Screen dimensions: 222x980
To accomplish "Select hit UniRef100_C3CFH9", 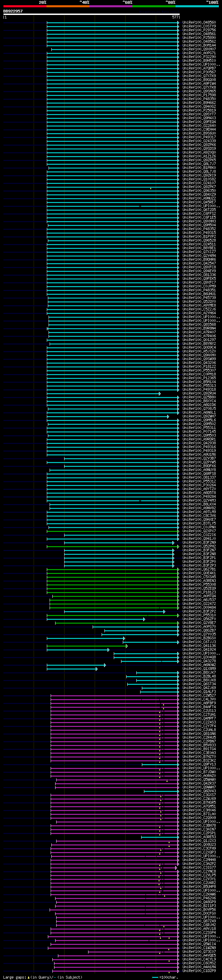I will tap(199, 848).
